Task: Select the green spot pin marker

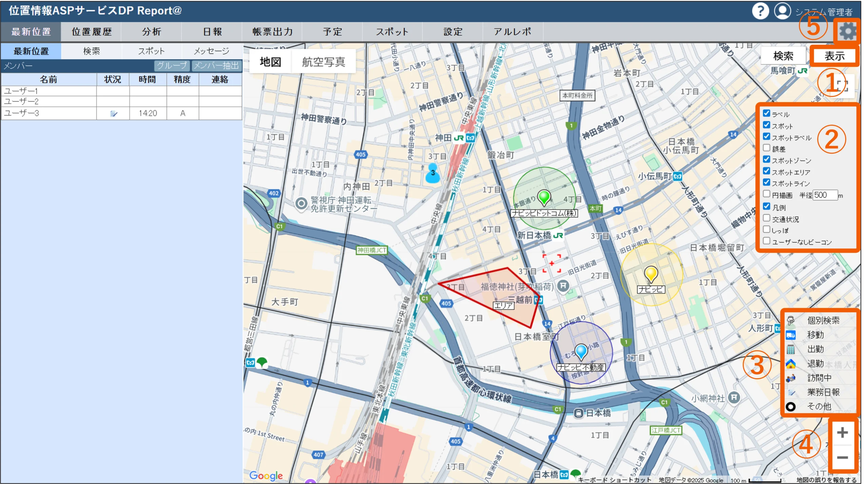Action: [544, 198]
